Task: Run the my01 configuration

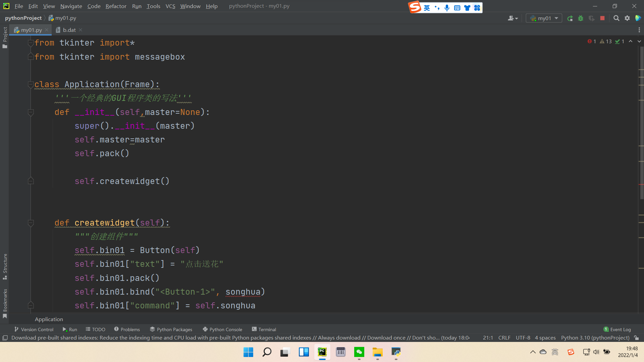Action: 570,18
